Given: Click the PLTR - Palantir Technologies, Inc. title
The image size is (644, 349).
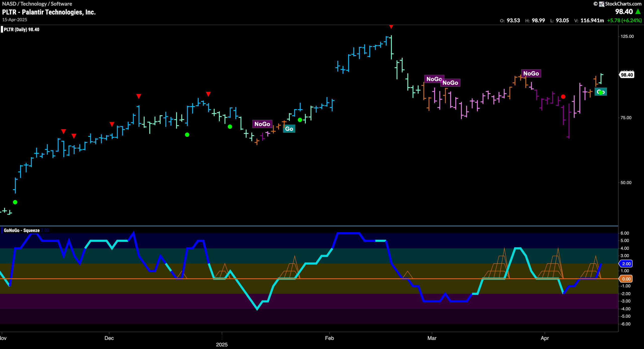Looking at the screenshot, I should (49, 12).
